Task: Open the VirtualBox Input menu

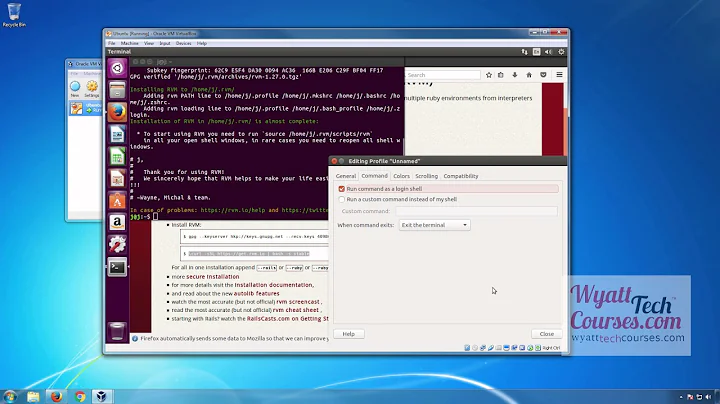Action: click(x=164, y=43)
